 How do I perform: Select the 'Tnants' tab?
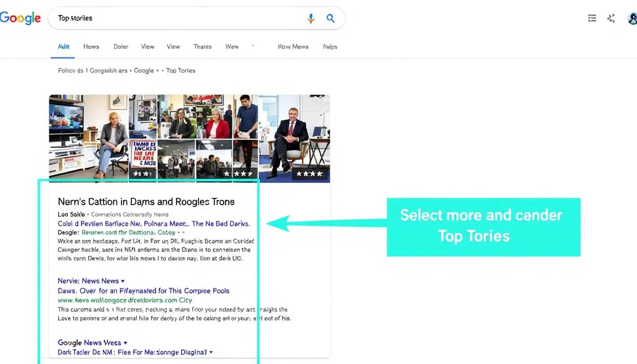pyautogui.click(x=202, y=46)
